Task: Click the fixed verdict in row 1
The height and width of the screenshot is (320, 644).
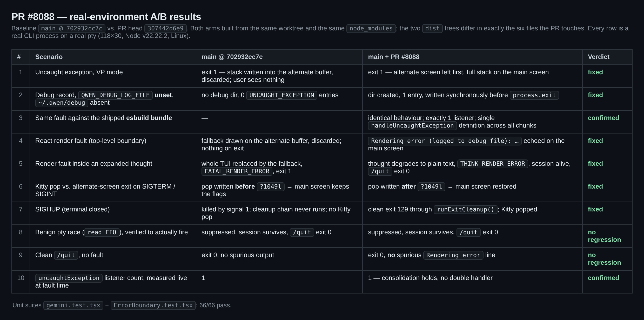Action: [595, 72]
